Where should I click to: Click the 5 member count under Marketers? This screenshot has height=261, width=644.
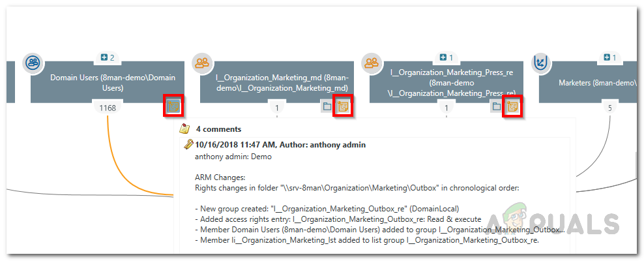click(610, 108)
